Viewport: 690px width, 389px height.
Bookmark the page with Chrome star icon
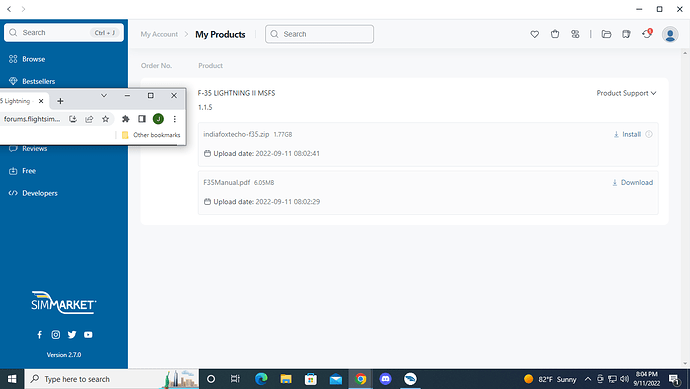point(106,119)
